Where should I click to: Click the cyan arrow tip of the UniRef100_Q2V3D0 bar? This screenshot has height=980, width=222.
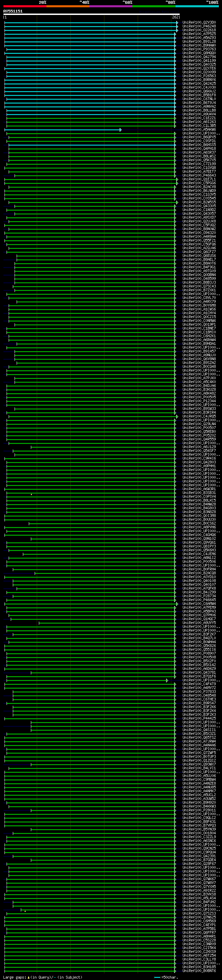click(177, 23)
